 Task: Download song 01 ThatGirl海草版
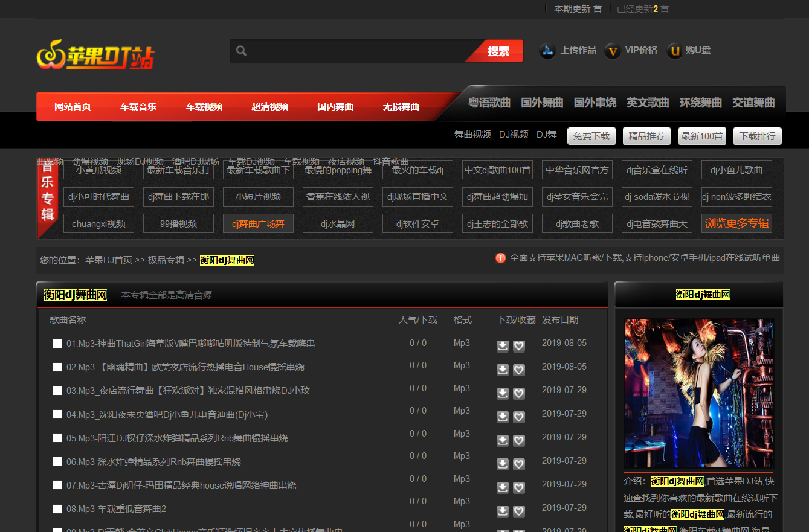503,346
